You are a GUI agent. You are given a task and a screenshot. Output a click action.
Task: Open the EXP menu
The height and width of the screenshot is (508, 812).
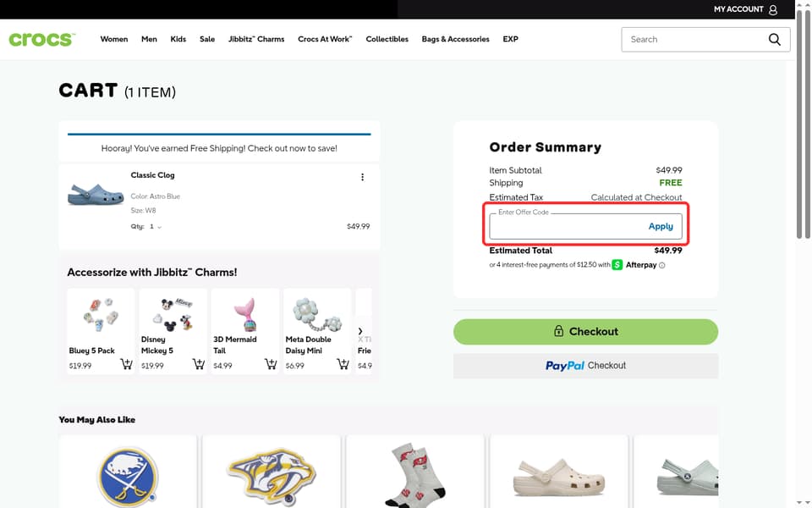click(510, 39)
